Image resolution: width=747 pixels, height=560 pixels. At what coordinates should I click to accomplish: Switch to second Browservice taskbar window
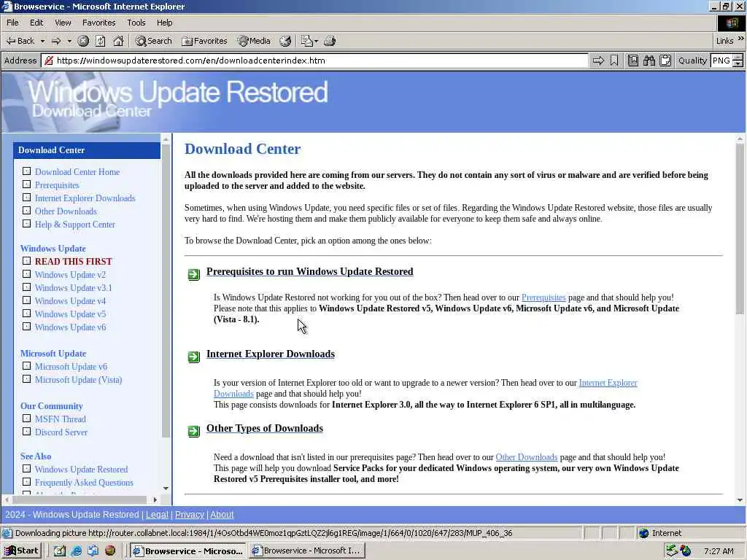[x=307, y=551]
